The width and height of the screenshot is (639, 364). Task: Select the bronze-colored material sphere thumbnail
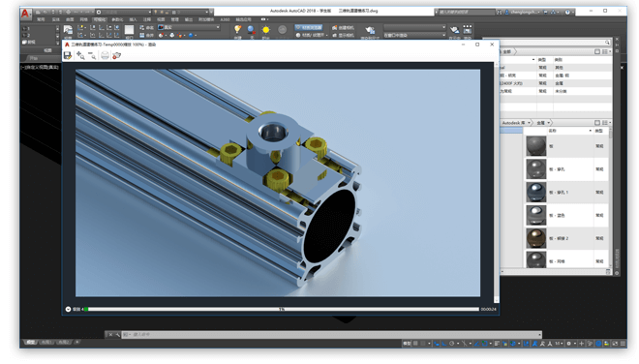pos(536,238)
